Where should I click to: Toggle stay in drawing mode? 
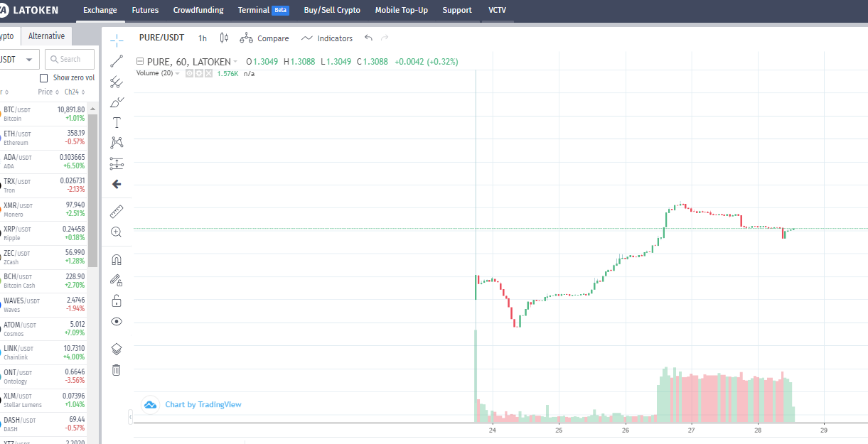tap(117, 281)
